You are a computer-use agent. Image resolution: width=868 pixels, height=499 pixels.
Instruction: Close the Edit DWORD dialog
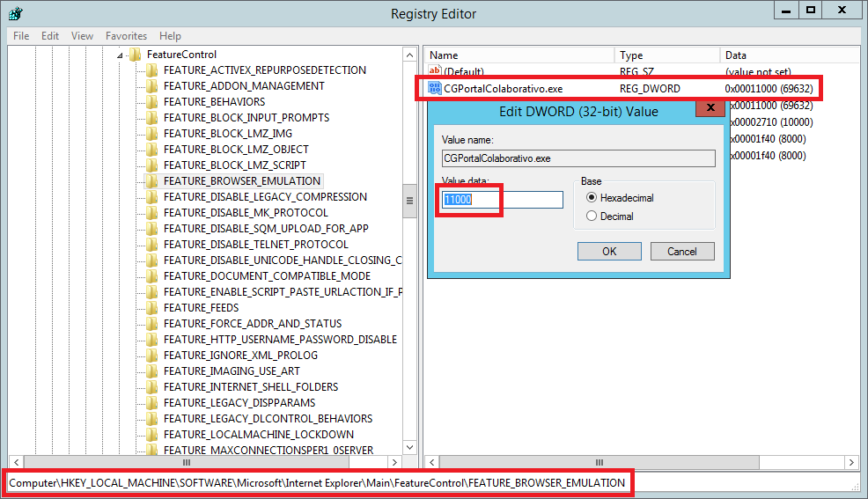coord(710,108)
